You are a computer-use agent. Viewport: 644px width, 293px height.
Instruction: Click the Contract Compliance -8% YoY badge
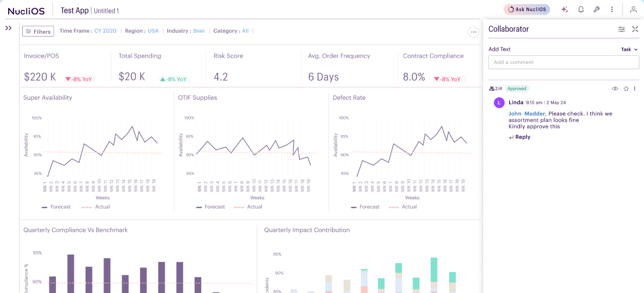point(450,79)
